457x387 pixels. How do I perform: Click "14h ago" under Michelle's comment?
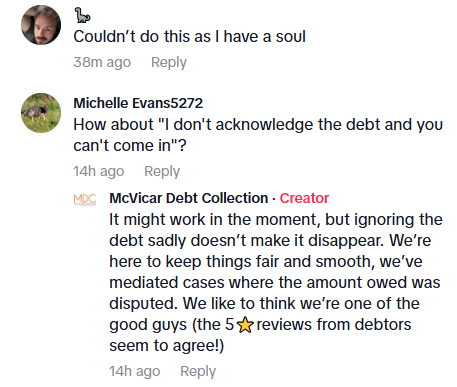[x=99, y=171]
